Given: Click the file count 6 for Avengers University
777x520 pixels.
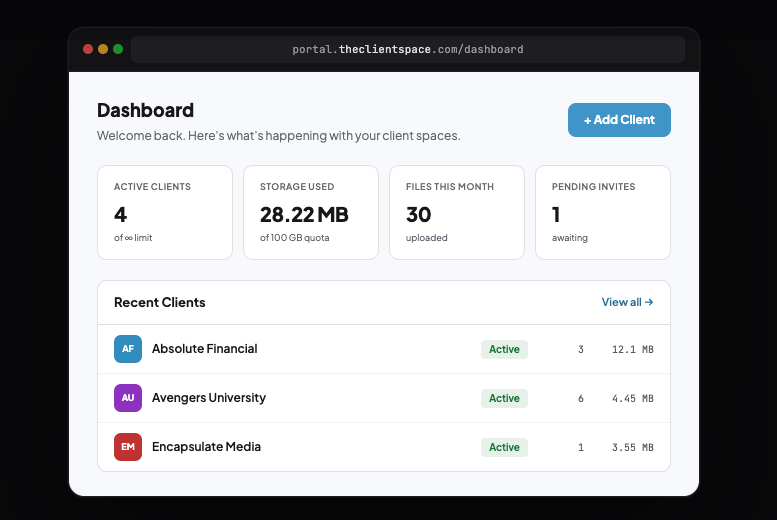Looking at the screenshot, I should [x=581, y=399].
